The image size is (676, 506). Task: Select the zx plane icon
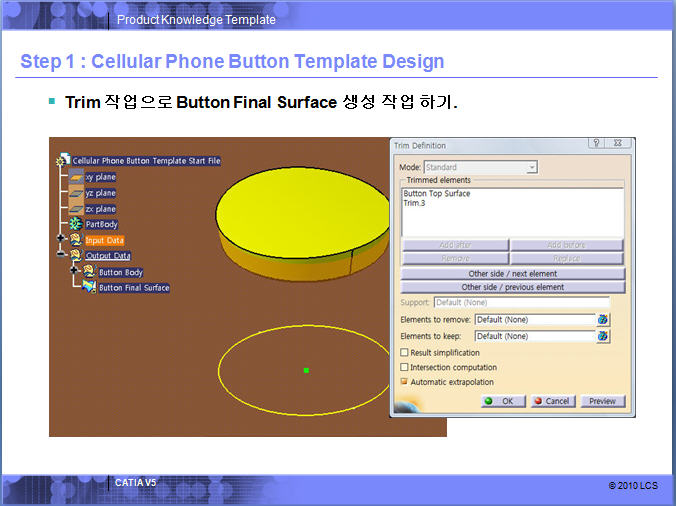click(x=75, y=209)
